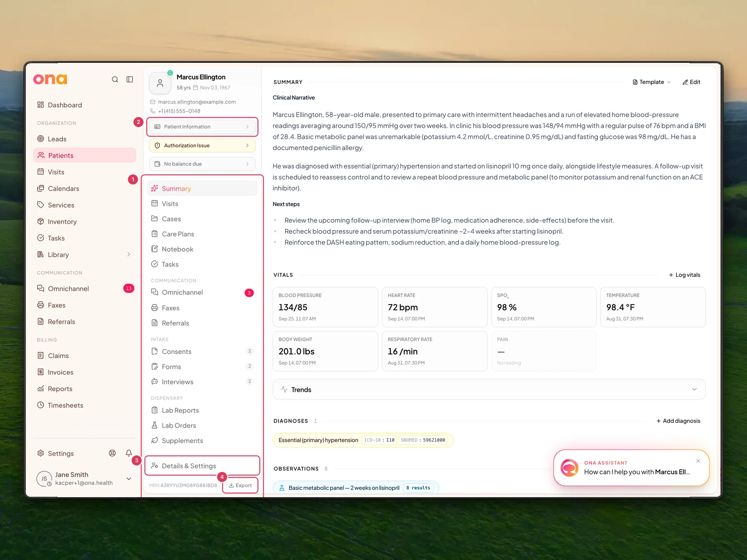Open Details & Settings
This screenshot has height=560, width=747.
click(202, 466)
